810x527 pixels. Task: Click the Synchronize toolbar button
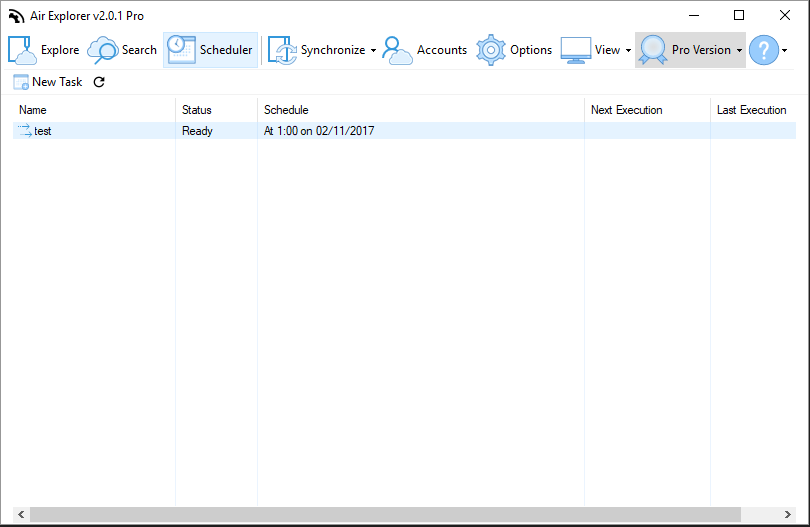[317, 50]
